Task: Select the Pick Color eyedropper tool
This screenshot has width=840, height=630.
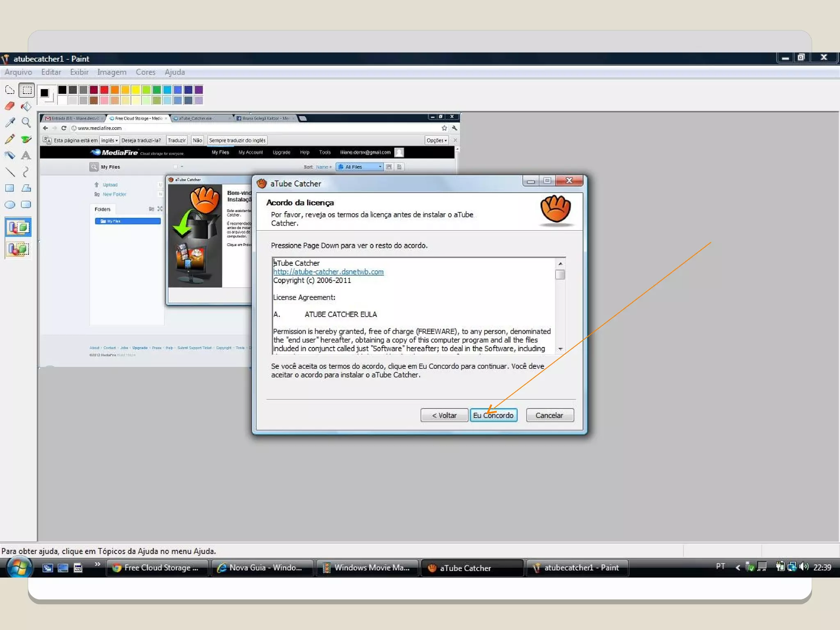Action: [10, 122]
